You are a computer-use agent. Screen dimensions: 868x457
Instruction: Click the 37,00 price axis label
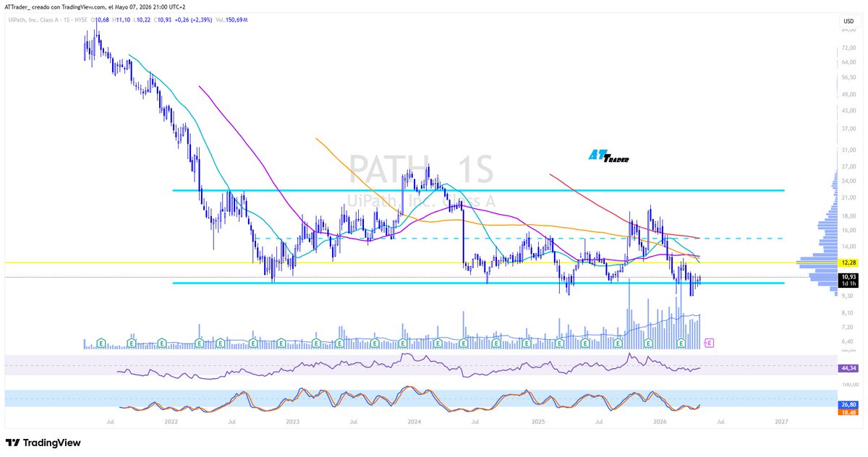tap(848, 128)
